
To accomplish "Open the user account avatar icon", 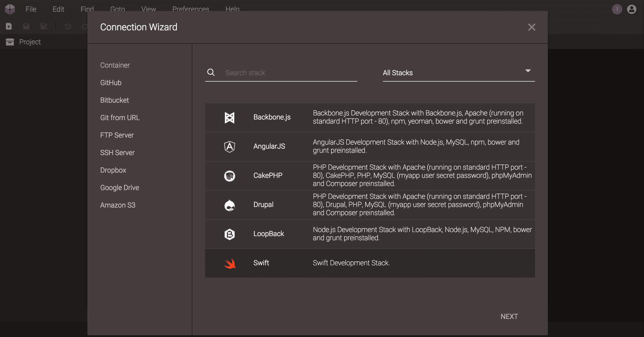I will pos(631,9).
